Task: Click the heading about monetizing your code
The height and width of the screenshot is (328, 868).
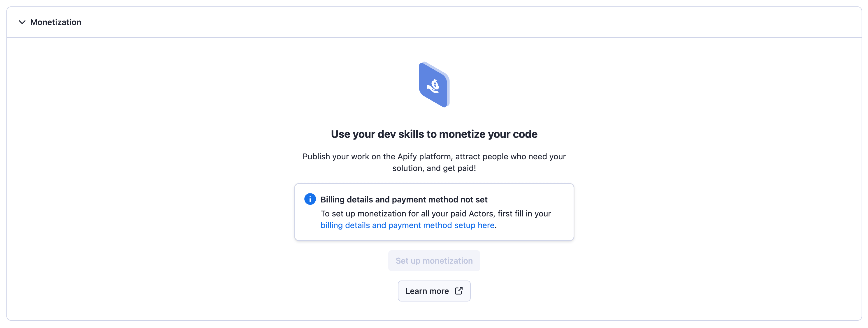Action: click(x=434, y=134)
